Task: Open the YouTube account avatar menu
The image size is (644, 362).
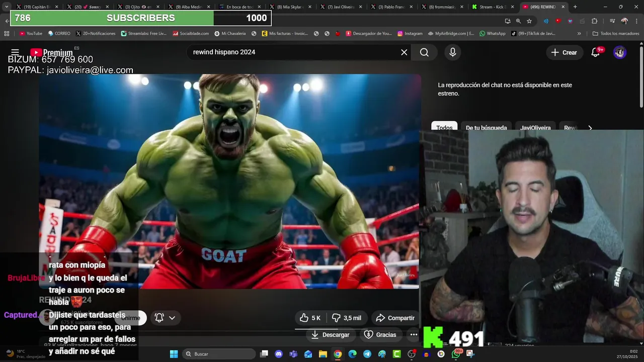Action: click(x=620, y=52)
